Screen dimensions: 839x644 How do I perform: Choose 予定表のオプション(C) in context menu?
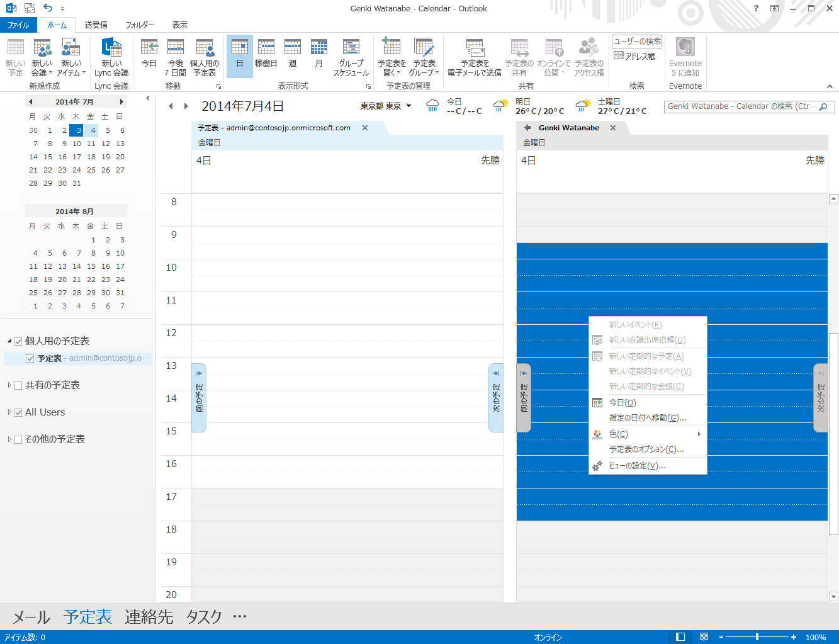tap(648, 449)
